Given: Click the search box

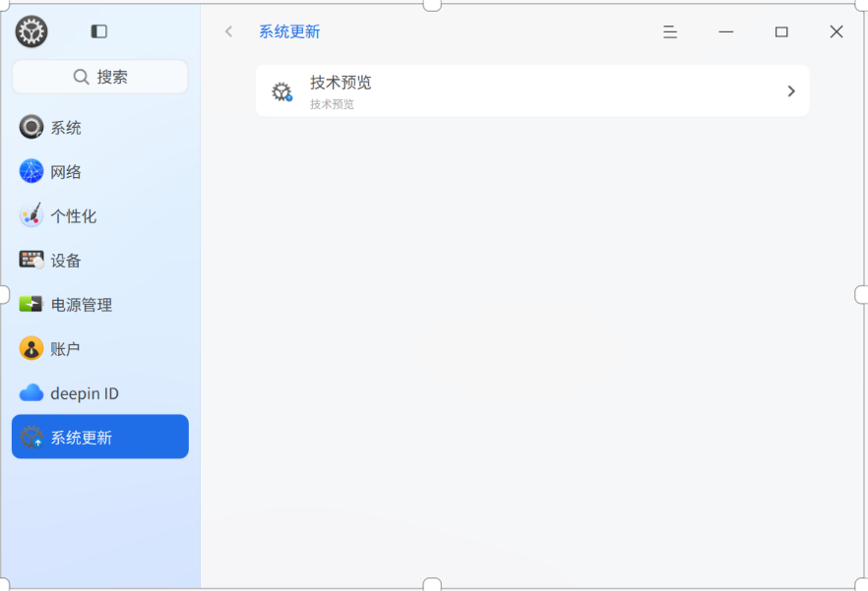Looking at the screenshot, I should (100, 77).
